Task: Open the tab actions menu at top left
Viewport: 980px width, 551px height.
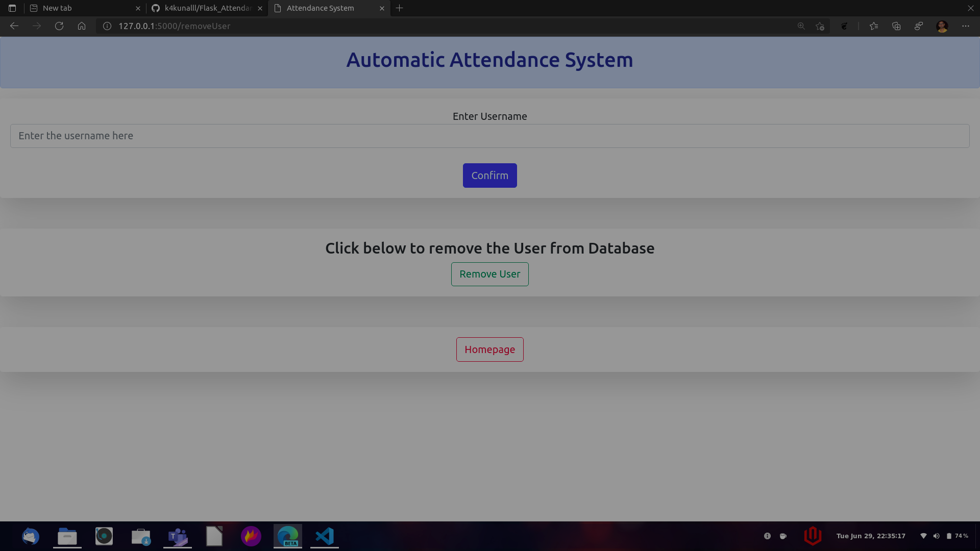Action: point(11,8)
